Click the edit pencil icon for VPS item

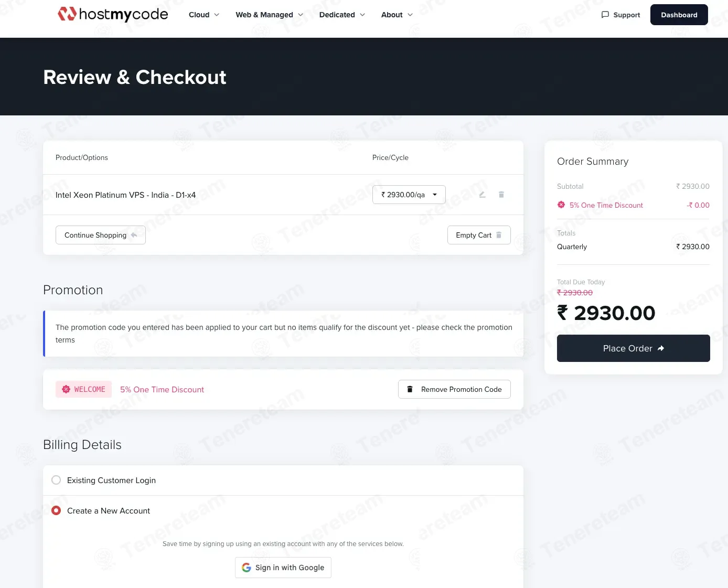tap(482, 195)
